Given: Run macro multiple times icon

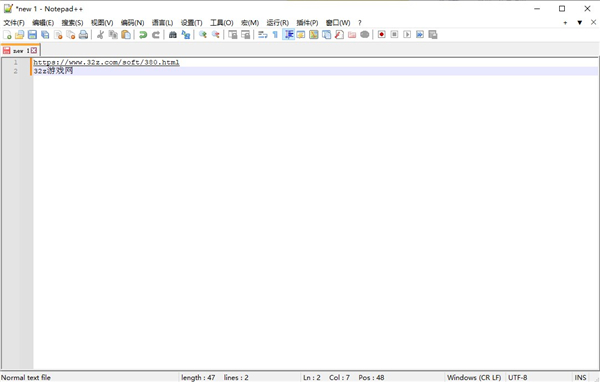Looking at the screenshot, I should click(x=420, y=35).
